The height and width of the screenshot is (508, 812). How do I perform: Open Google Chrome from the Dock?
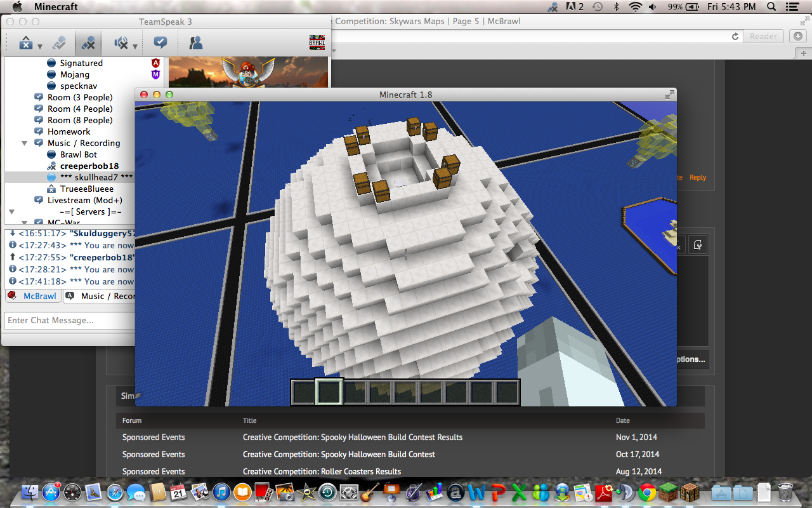pos(646,492)
